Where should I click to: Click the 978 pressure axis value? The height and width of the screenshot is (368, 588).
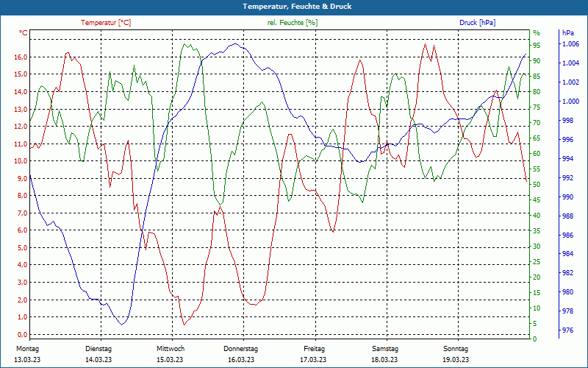click(567, 311)
